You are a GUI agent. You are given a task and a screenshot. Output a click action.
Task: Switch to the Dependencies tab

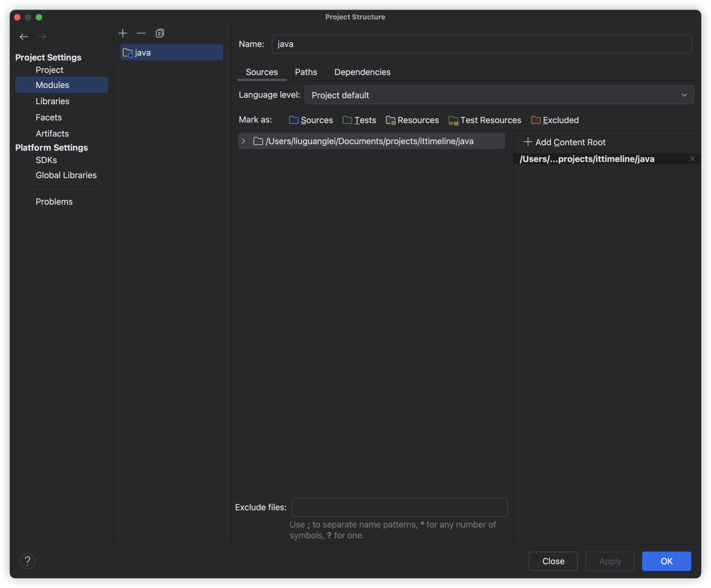coord(362,72)
